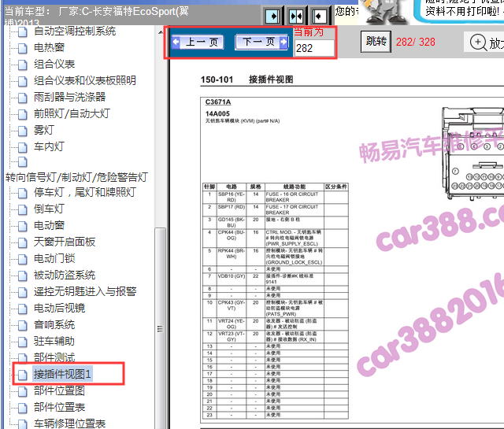Image resolution: width=504 pixels, height=429 pixels.
Task: Click the right-arrow pane toggle icon
Action: click(272, 16)
